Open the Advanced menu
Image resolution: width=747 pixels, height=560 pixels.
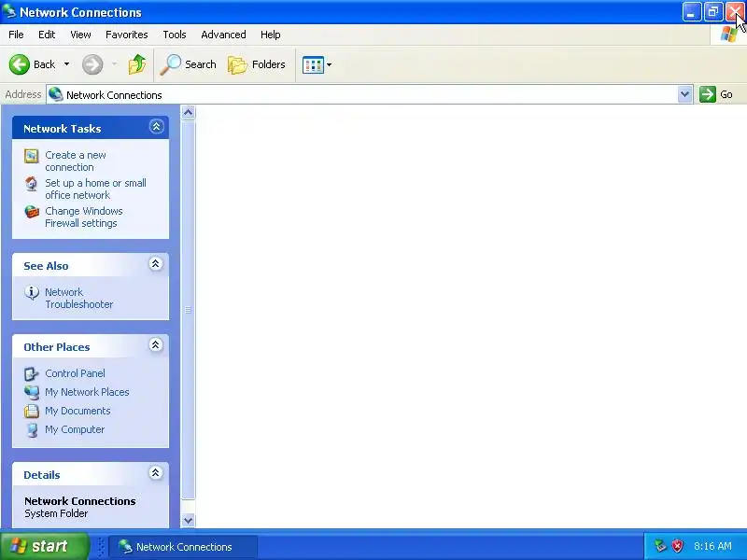(x=223, y=35)
